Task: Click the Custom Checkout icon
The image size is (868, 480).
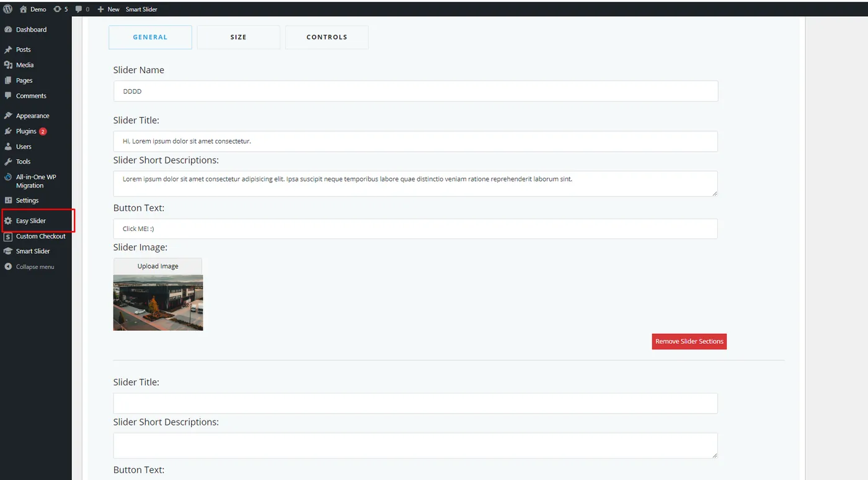Action: 8,237
